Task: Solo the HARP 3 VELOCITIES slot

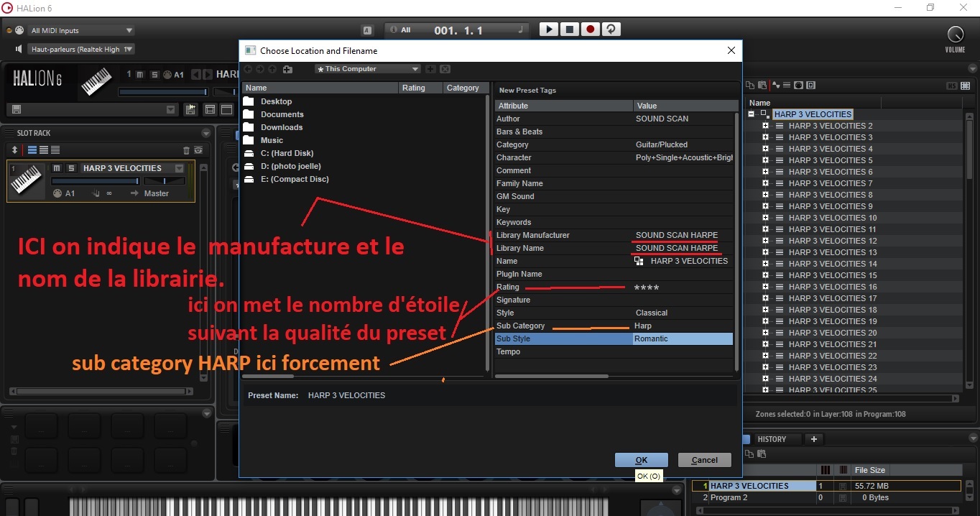Action: [71, 168]
